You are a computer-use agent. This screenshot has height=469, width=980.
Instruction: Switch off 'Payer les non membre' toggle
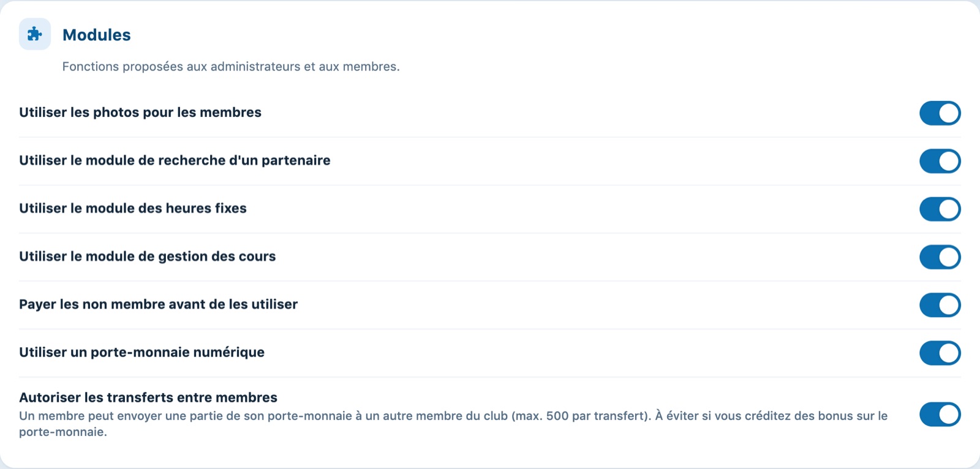coord(940,305)
